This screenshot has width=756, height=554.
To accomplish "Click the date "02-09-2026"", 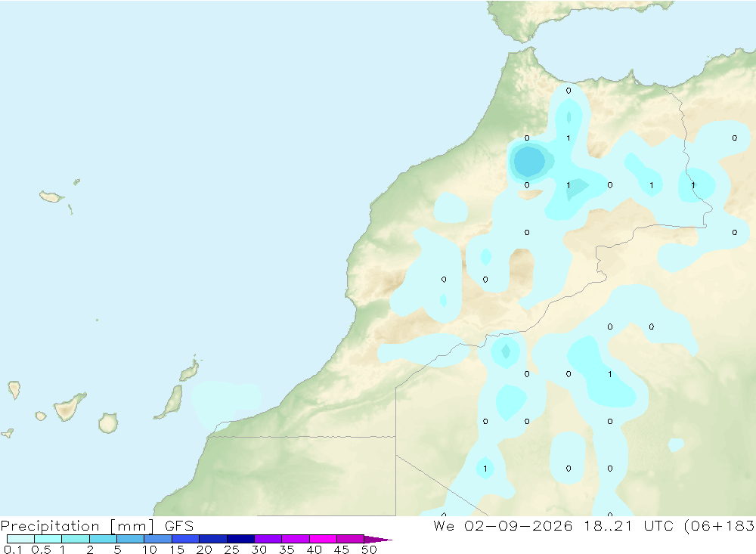I will [519, 525].
